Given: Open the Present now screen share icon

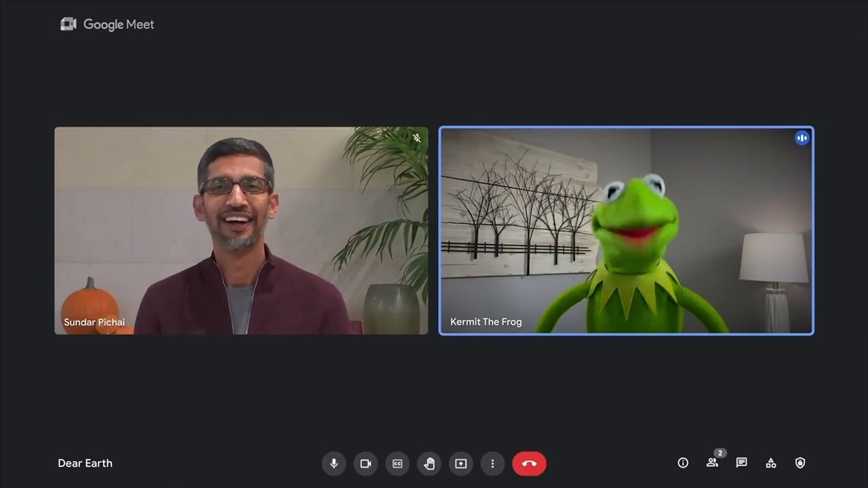Looking at the screenshot, I should tap(461, 464).
